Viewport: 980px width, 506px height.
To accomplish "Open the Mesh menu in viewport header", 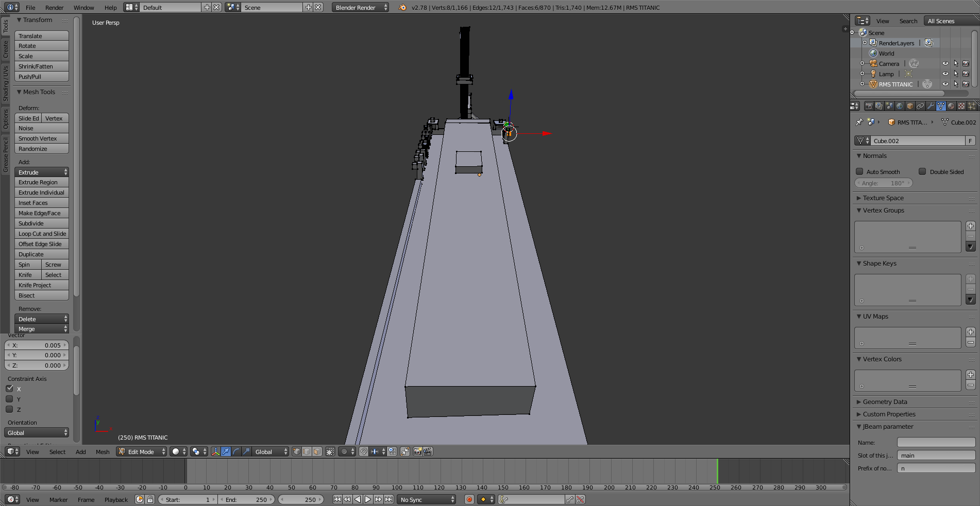I will 103,452.
